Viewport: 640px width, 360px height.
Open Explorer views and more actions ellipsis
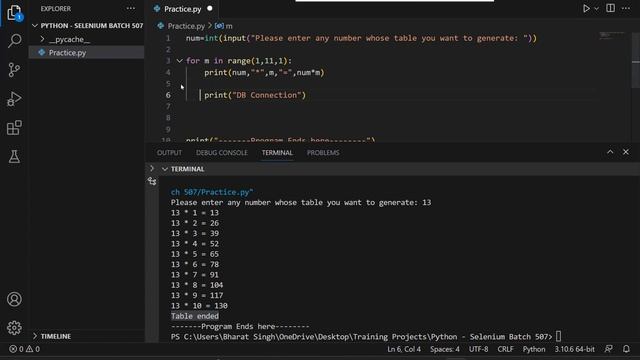131,8
